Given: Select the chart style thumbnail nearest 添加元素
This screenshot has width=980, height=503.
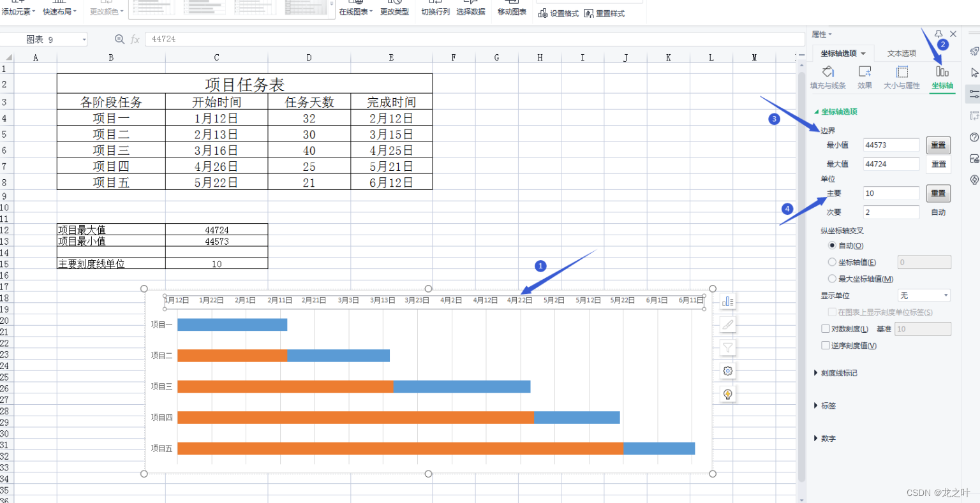Looking at the screenshot, I should (154, 7).
